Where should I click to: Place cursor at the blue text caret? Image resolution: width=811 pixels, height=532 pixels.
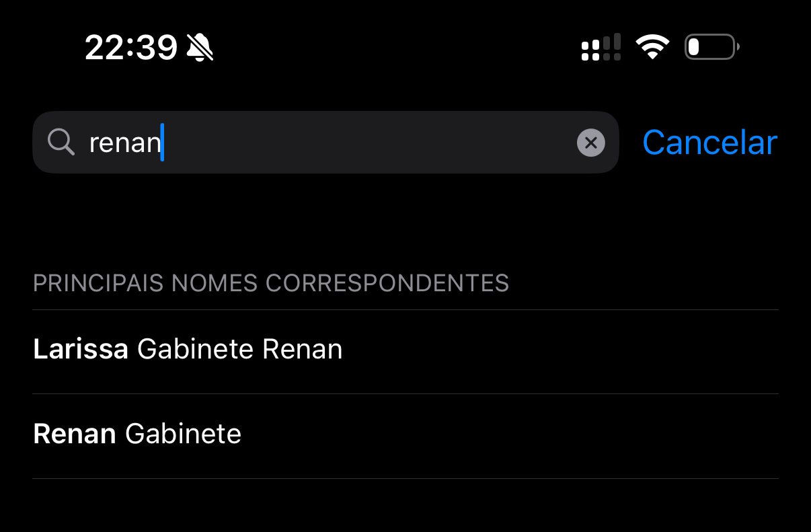(163, 143)
